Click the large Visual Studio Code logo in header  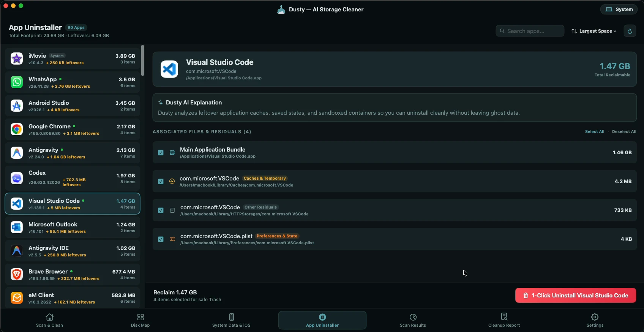tap(169, 69)
